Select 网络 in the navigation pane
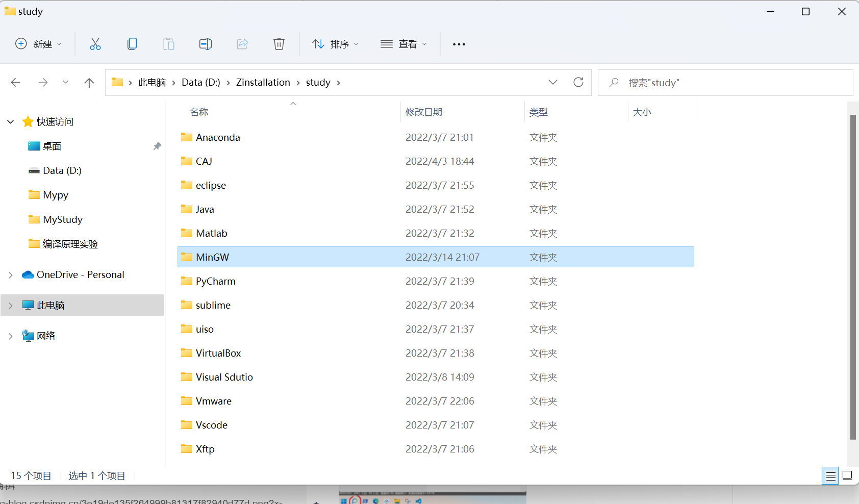Image resolution: width=859 pixels, height=504 pixels. point(46,336)
